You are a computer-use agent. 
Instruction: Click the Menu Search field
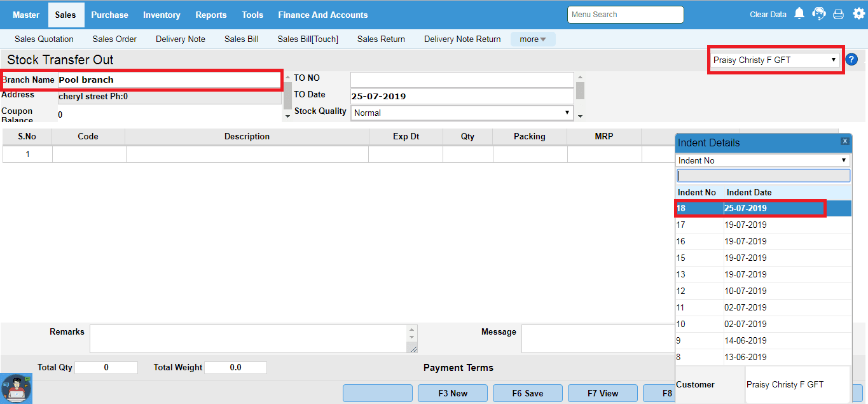click(626, 15)
